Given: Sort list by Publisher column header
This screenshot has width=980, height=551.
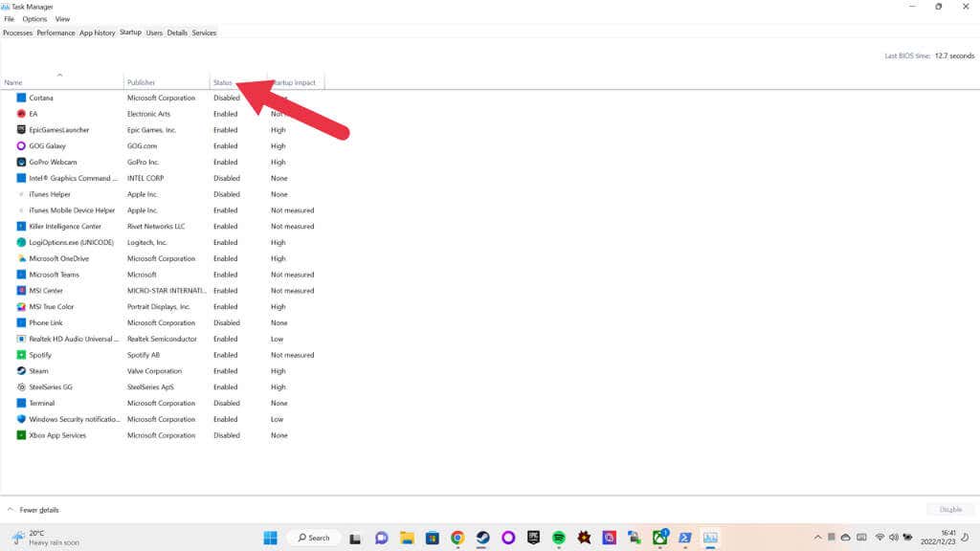Looking at the screenshot, I should click(141, 82).
